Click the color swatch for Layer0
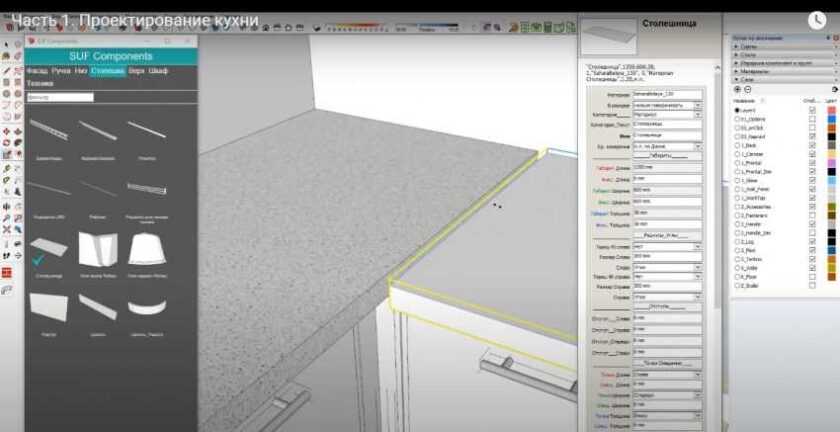 coord(831,110)
